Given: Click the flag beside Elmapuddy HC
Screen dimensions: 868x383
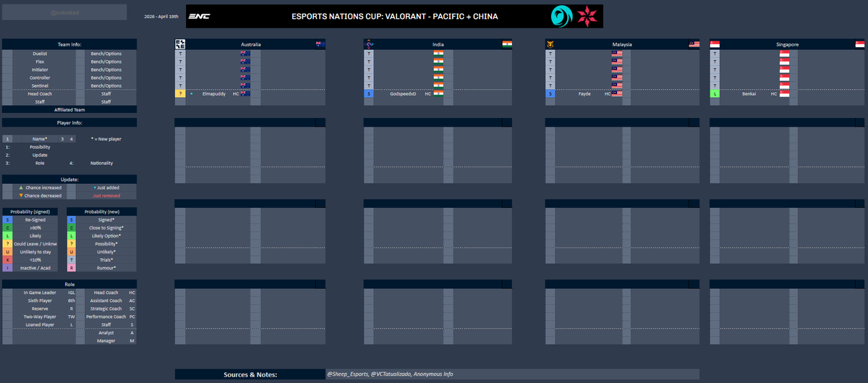Looking at the screenshot, I should tap(245, 93).
